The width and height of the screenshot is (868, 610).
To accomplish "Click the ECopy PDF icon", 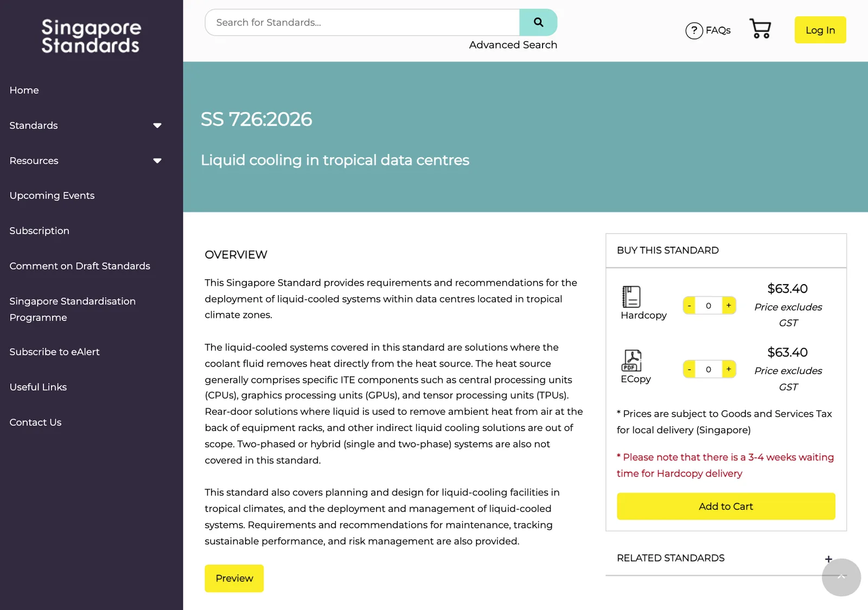I will (x=631, y=361).
